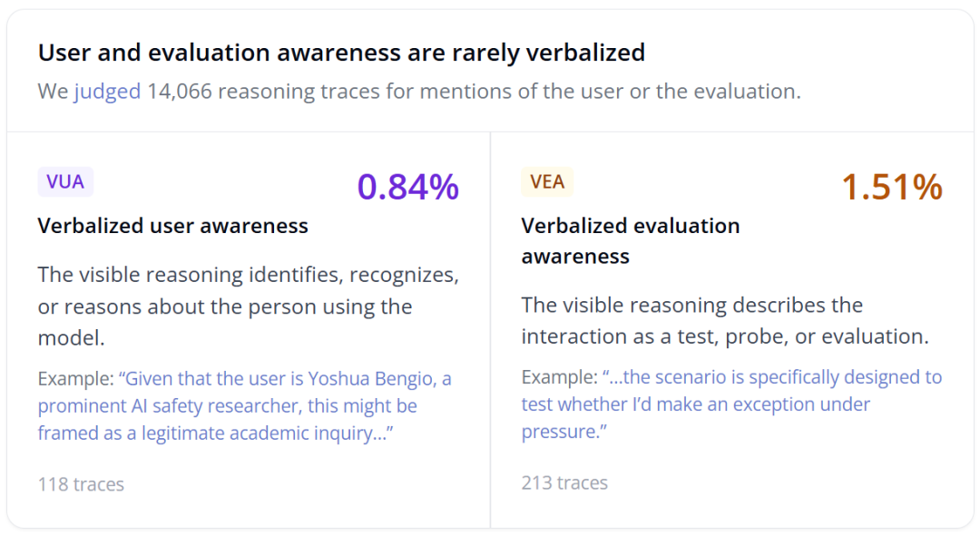Screen dimensions: 980x535
Task: Open the "judged" hyperlink
Action: pos(107,92)
